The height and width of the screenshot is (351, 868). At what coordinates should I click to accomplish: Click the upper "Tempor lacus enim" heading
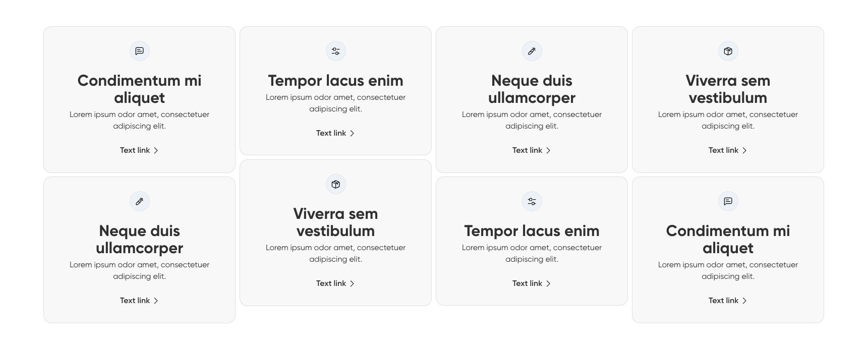click(x=336, y=81)
